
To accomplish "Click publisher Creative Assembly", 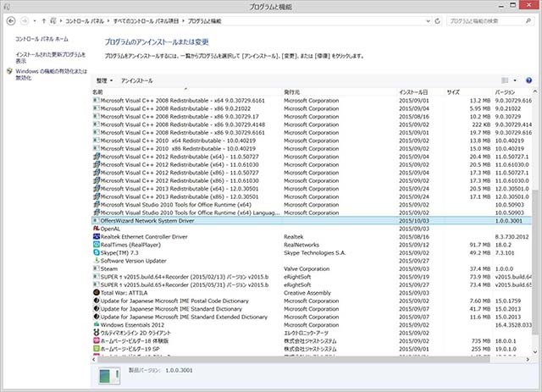I will point(307,293).
